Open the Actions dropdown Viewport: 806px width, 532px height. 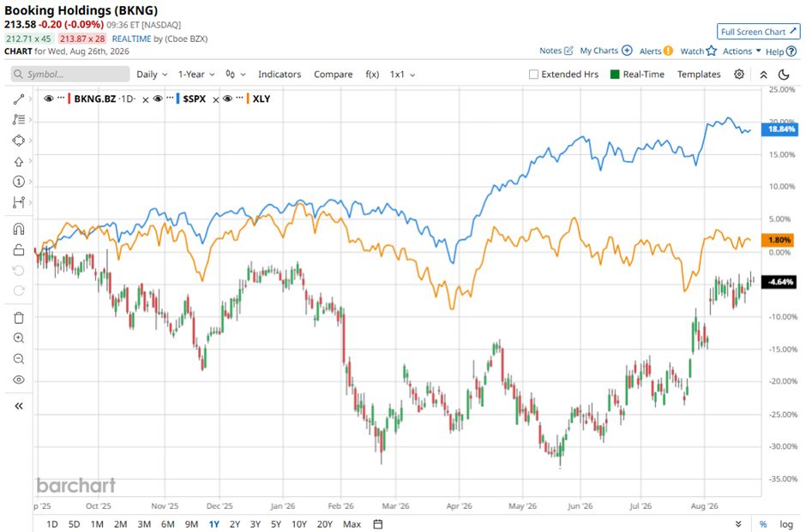[x=742, y=51]
